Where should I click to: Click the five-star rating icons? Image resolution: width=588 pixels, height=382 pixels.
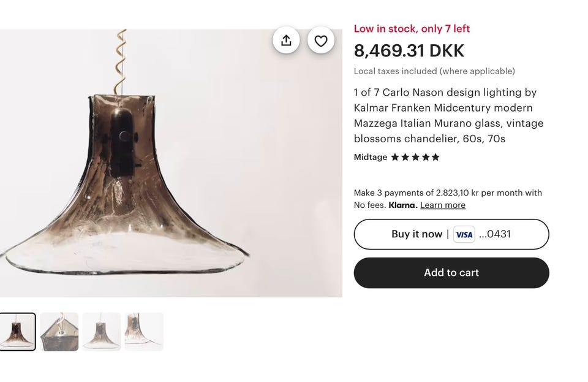(415, 157)
